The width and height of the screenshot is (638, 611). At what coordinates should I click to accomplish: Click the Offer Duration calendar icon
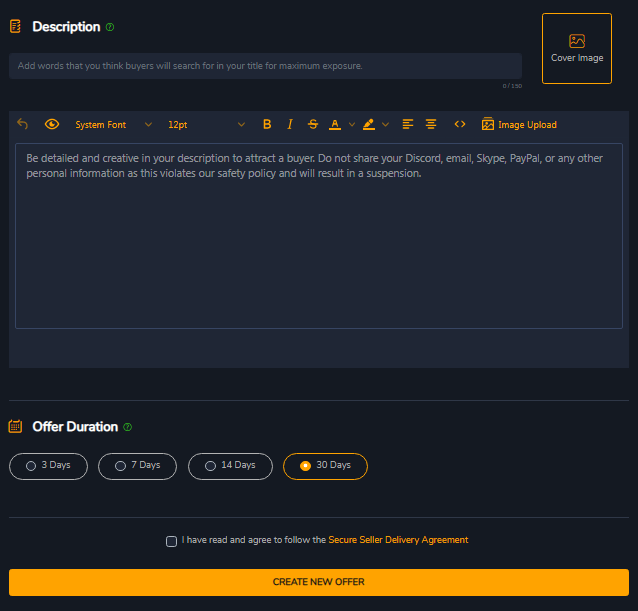[x=15, y=427]
